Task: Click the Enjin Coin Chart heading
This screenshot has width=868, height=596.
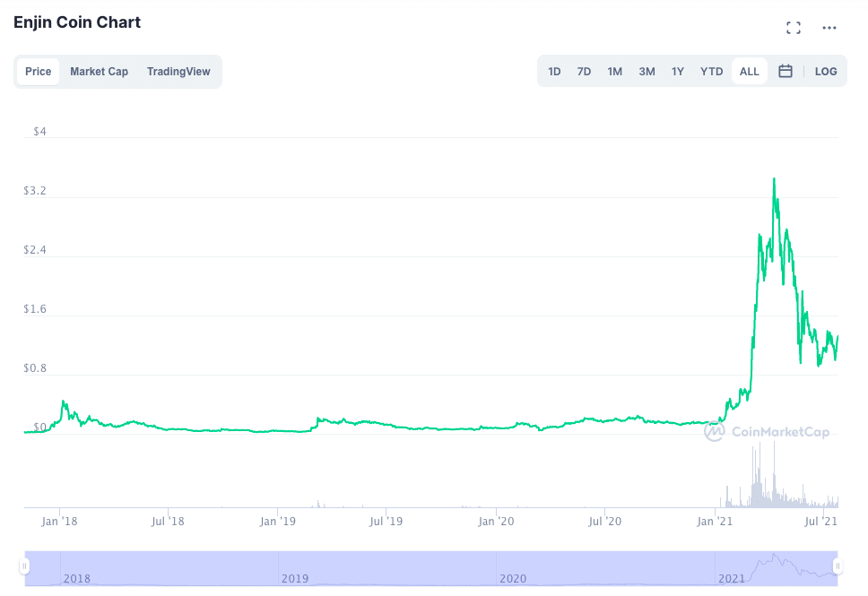Action: [x=77, y=22]
